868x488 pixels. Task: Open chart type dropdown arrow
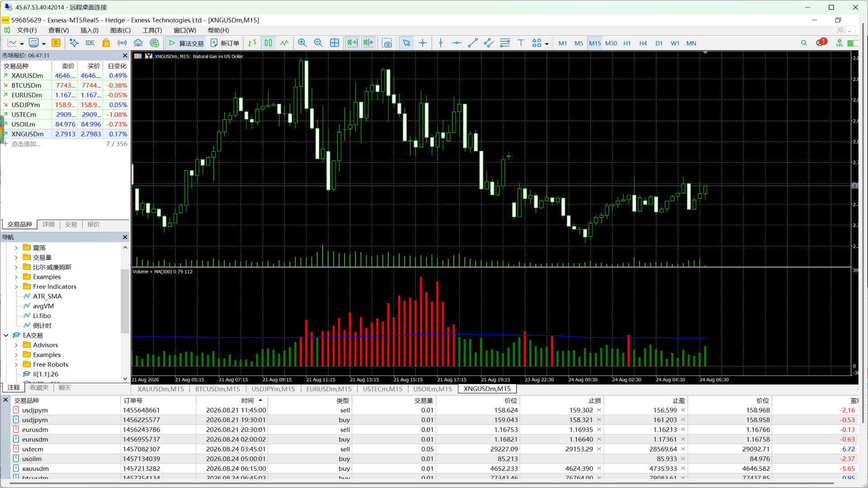[x=22, y=44]
